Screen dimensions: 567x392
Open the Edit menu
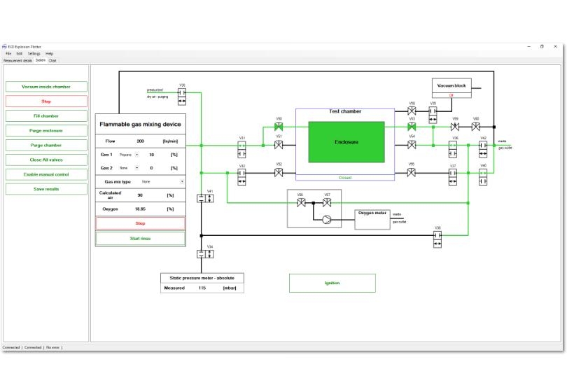tap(20, 53)
